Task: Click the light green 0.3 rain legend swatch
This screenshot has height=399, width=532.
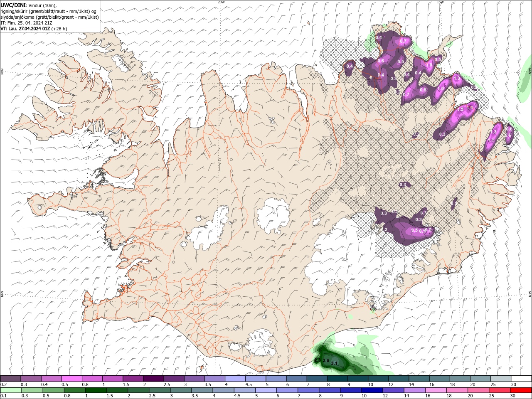Action: pyautogui.click(x=32, y=390)
